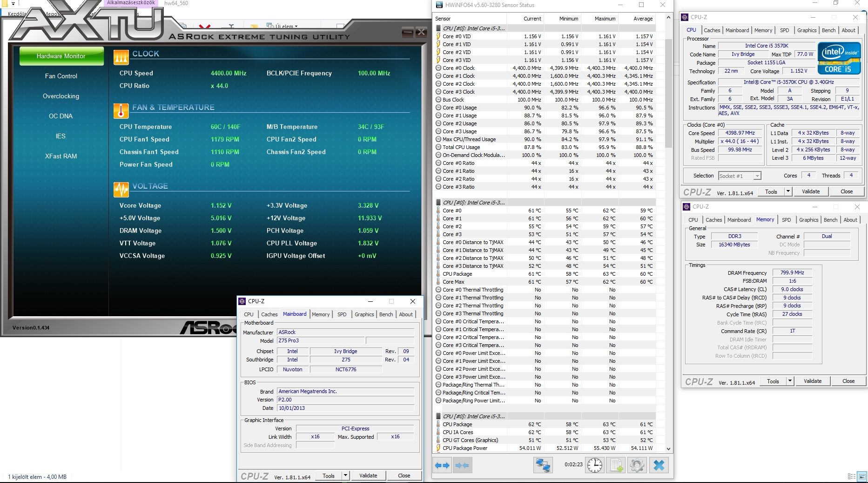Image resolution: width=868 pixels, height=483 pixels.
Task: Click the collapse-layout inward arrows icon in HWiNFO
Action: [462, 465]
